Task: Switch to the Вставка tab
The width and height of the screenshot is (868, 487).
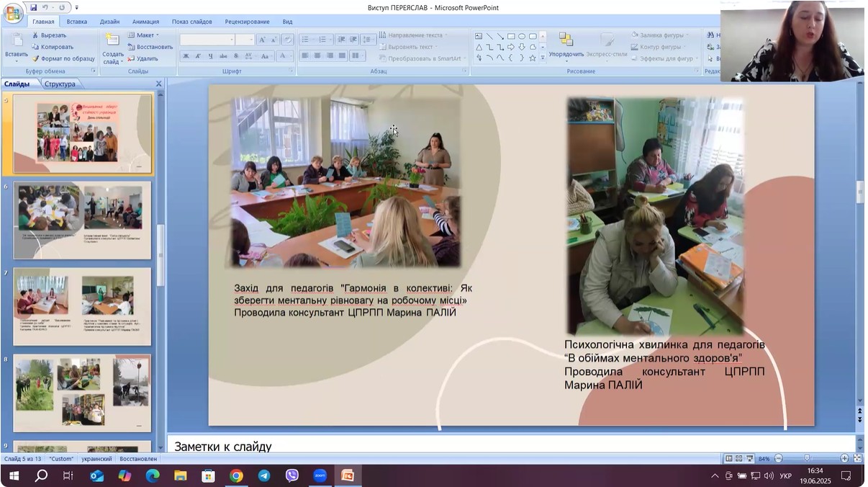Action: [76, 22]
